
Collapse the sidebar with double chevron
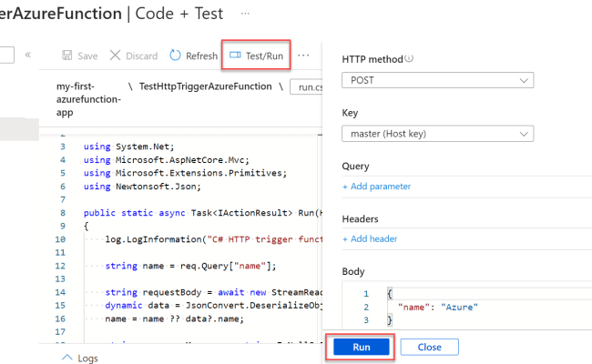point(28,55)
